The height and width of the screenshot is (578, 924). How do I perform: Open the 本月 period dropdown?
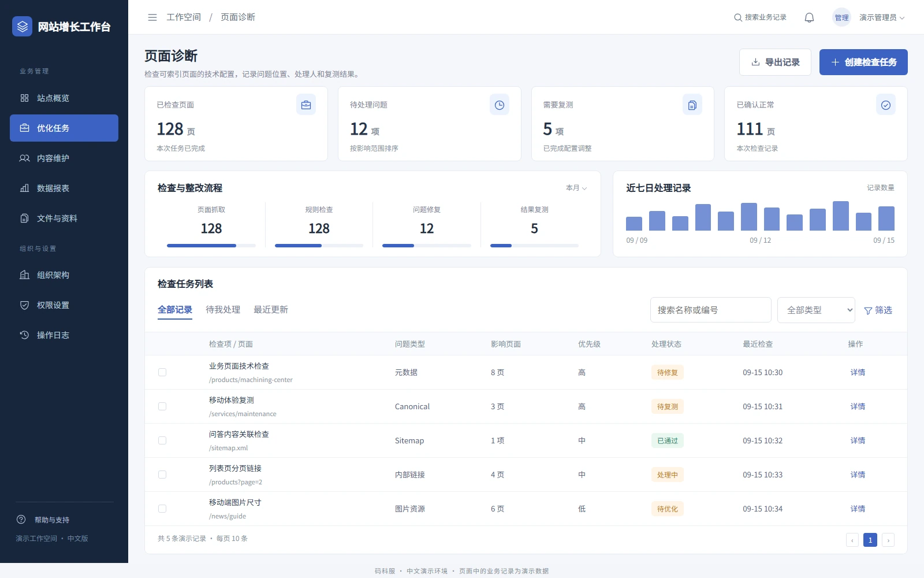point(576,188)
